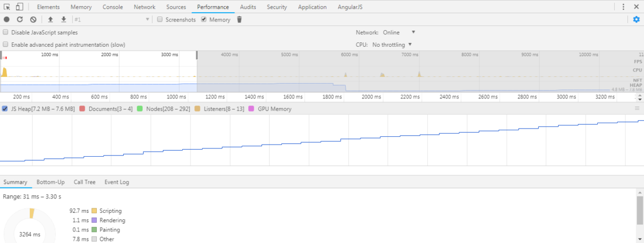Start recording with the Record button

[7, 20]
